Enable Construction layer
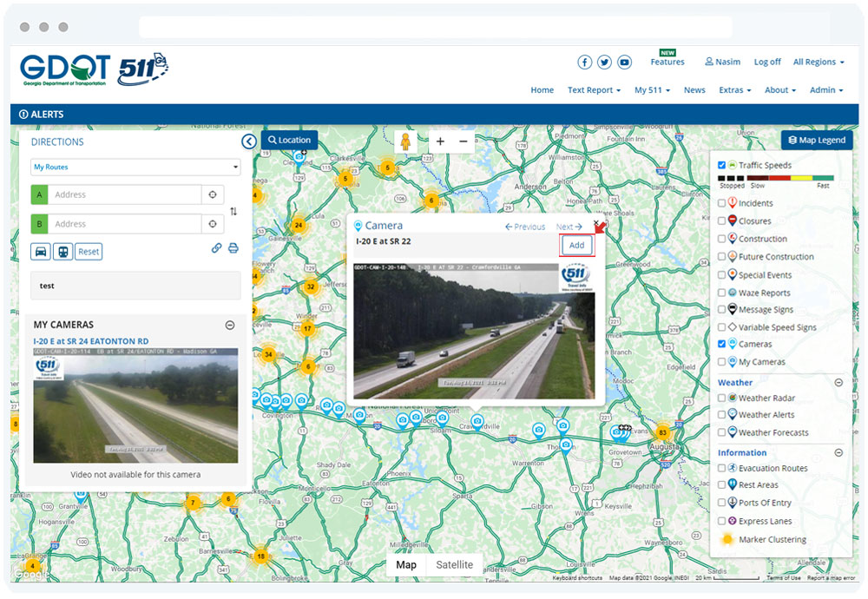This screenshot has height=599, width=868. pos(722,239)
